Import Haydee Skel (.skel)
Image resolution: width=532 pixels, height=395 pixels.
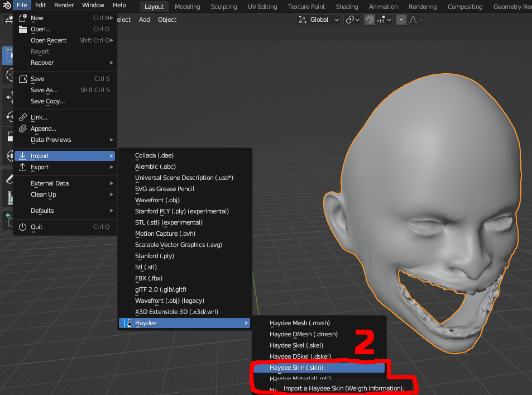319,345
